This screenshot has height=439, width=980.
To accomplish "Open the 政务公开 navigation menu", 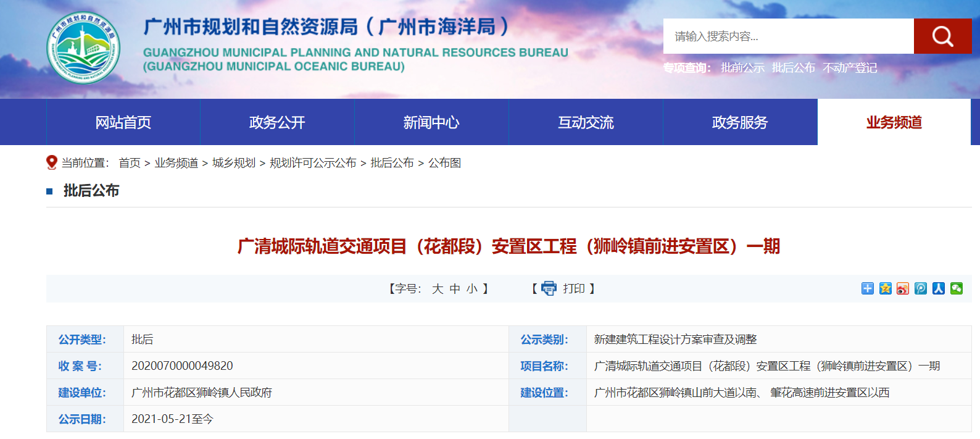I will pyautogui.click(x=277, y=122).
